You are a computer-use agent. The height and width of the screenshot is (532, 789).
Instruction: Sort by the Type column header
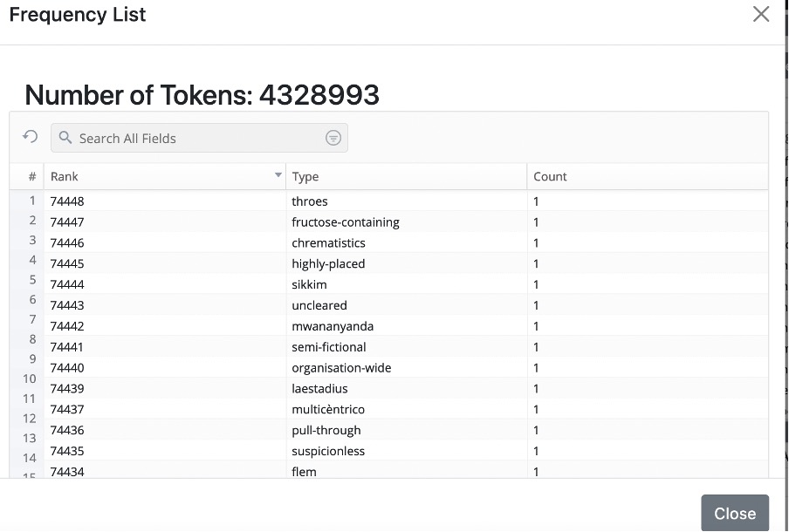[x=305, y=176]
